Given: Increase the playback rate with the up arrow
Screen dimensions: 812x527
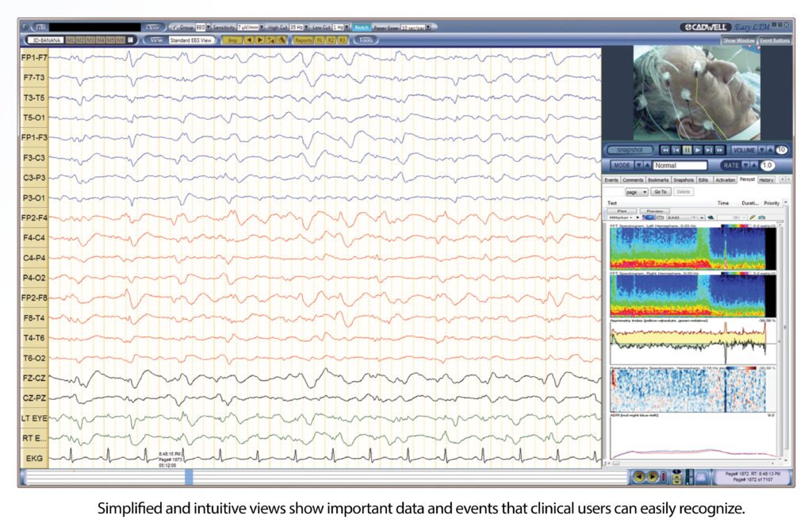Looking at the screenshot, I should pos(754,165).
